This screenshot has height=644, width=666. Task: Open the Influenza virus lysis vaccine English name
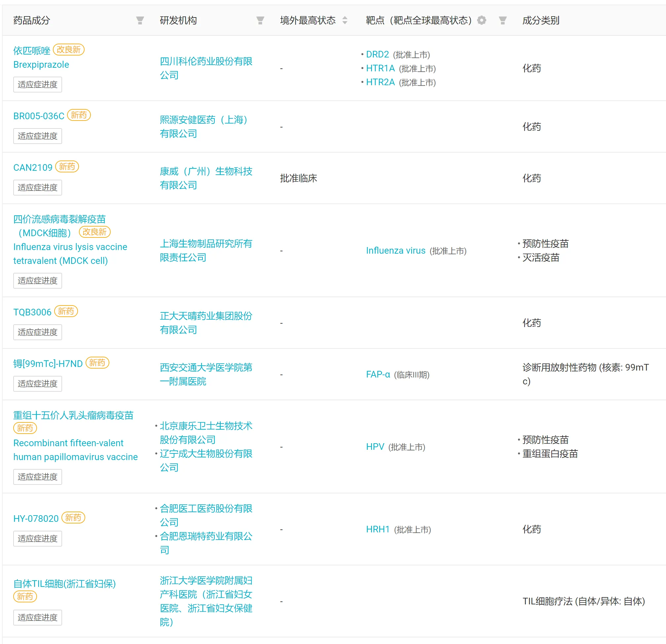coord(70,254)
